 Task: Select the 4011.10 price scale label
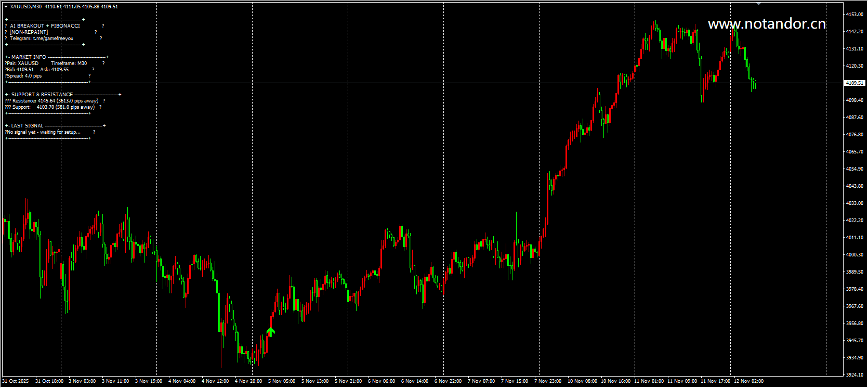854,238
